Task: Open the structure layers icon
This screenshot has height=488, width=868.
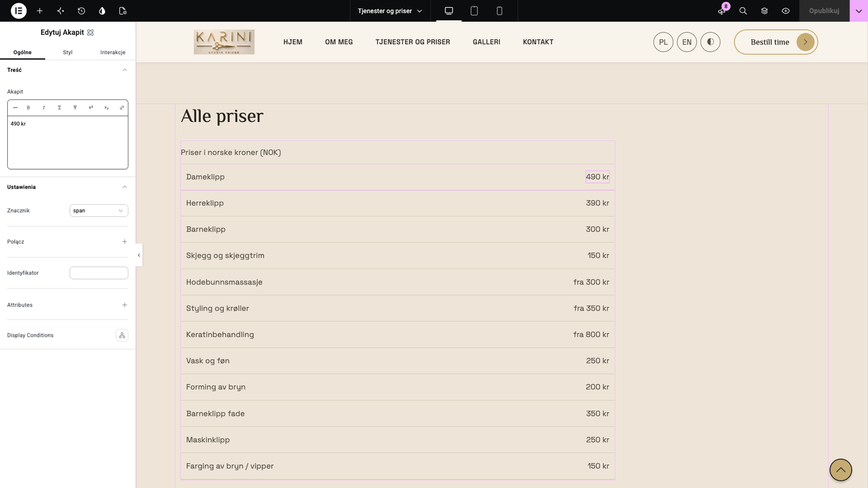Action: (x=764, y=11)
